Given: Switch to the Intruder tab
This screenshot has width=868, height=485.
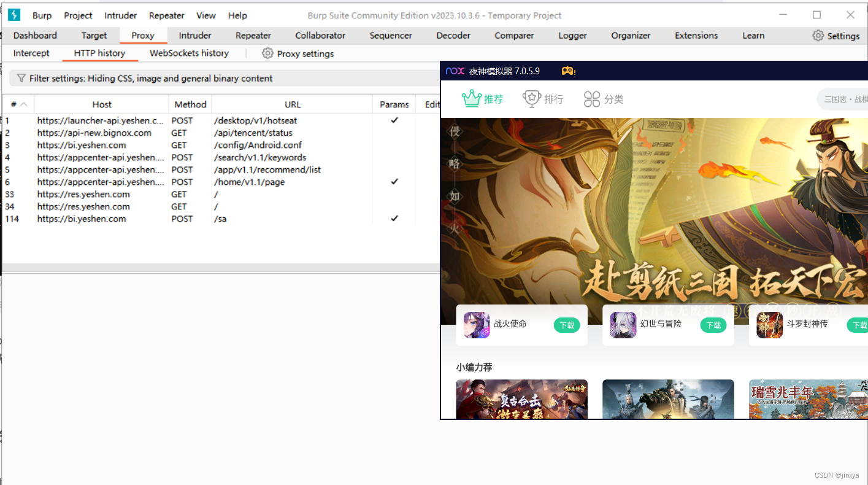Looking at the screenshot, I should 195,36.
